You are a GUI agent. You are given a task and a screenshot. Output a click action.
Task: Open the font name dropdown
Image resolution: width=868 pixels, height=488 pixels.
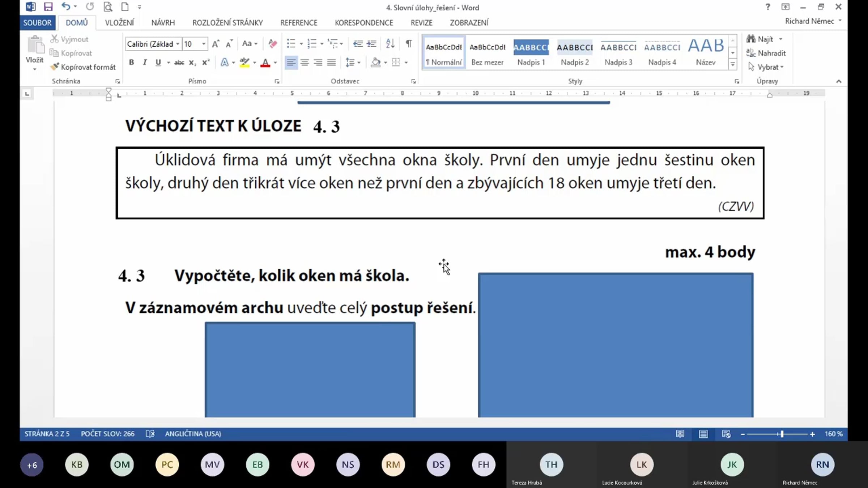(x=178, y=44)
